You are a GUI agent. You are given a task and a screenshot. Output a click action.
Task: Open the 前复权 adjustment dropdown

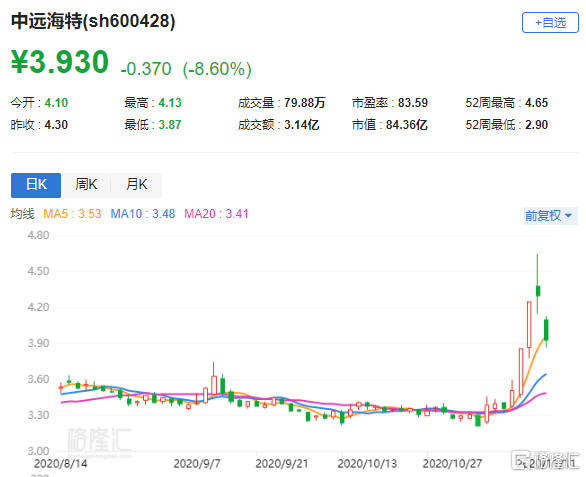pyautogui.click(x=550, y=216)
